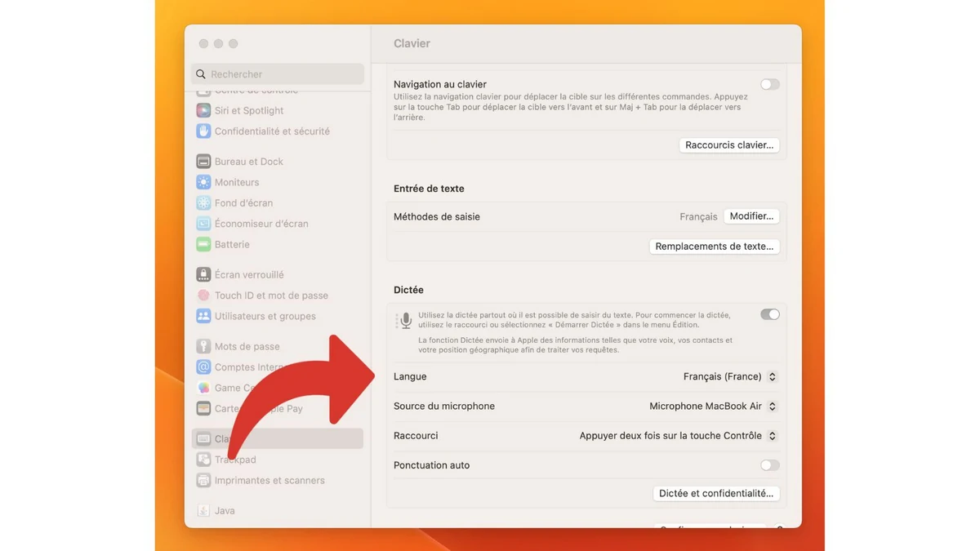Click Ponctuation auto label

(432, 465)
